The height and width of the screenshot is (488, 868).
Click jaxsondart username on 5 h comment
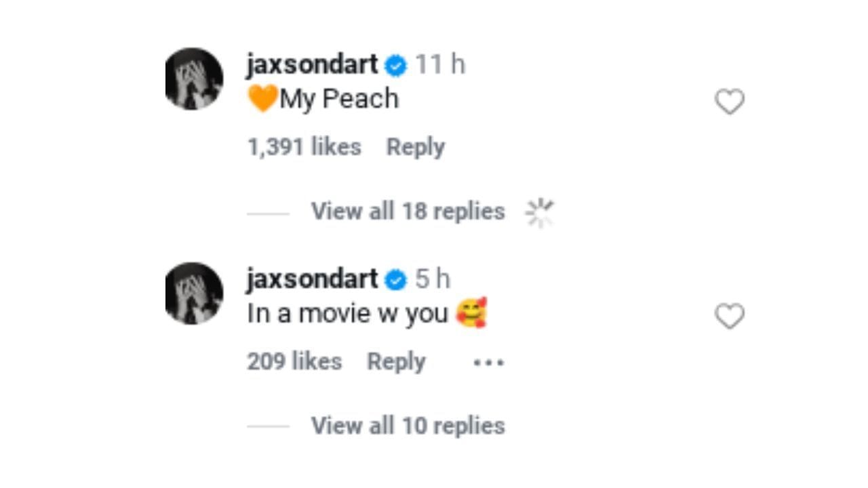click(313, 279)
